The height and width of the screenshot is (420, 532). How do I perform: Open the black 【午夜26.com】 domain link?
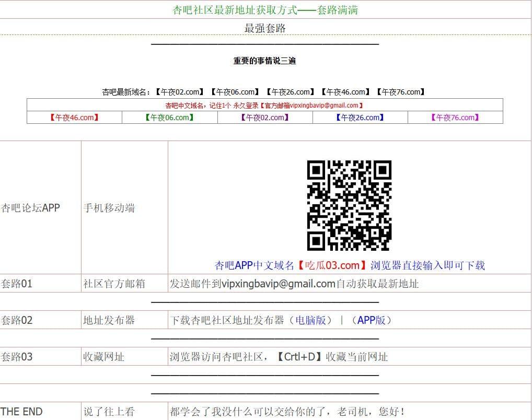click(x=291, y=92)
